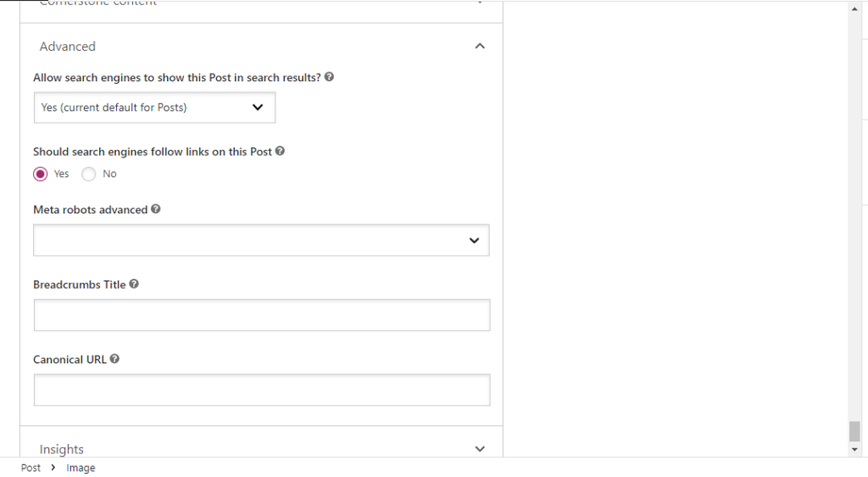The height and width of the screenshot is (477, 868).
Task: Open the search results visibility dropdown
Action: pos(154,108)
